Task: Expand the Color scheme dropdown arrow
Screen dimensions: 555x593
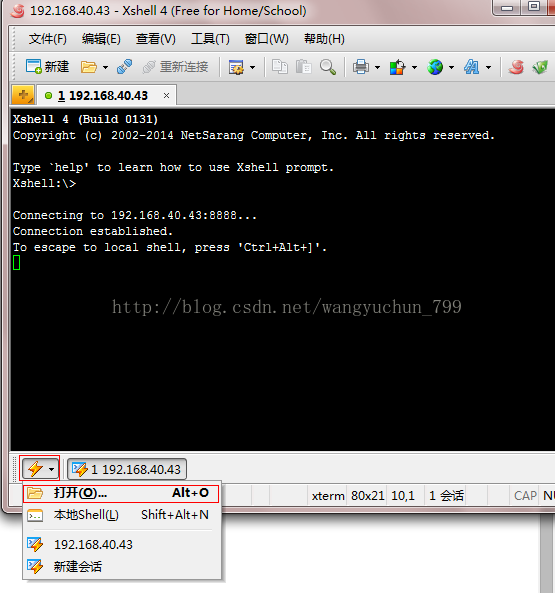Action: [x=414, y=68]
